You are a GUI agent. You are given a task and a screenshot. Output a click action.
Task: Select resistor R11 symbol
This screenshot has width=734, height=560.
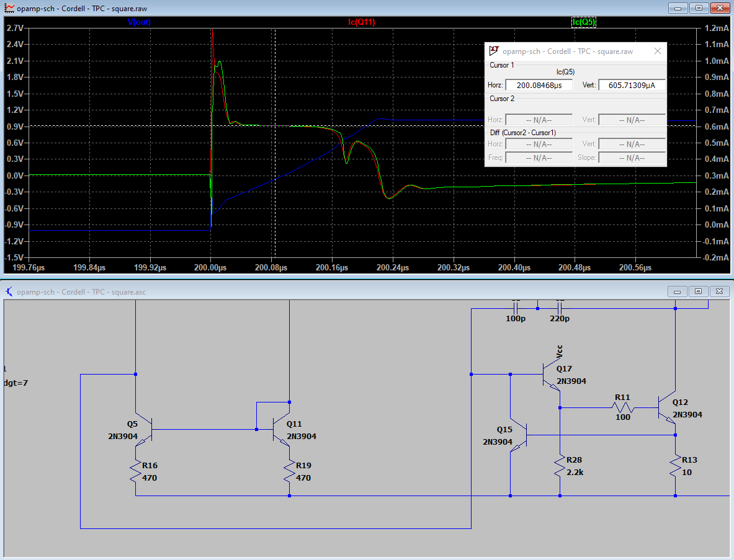coord(623,407)
